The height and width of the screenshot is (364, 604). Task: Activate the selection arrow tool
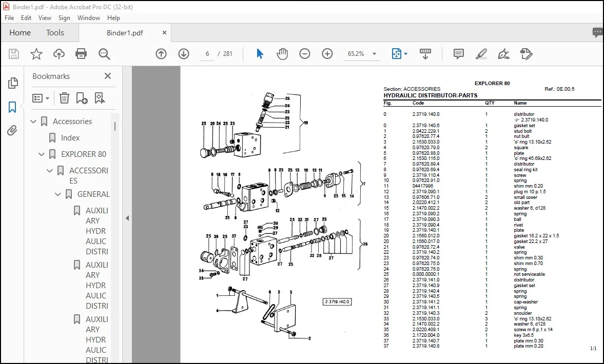pyautogui.click(x=260, y=54)
